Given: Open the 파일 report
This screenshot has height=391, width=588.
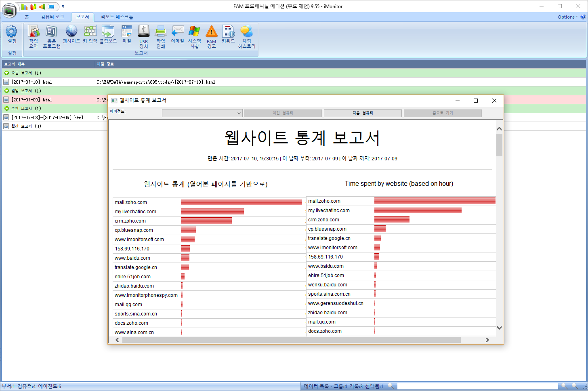Looking at the screenshot, I should (x=127, y=34).
